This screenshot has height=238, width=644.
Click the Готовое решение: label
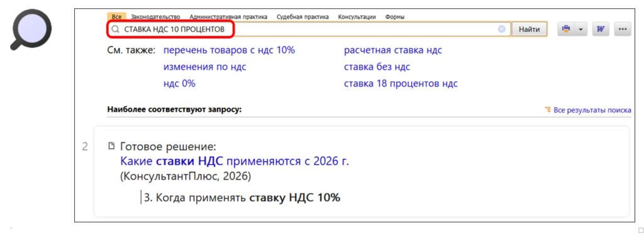click(x=168, y=147)
